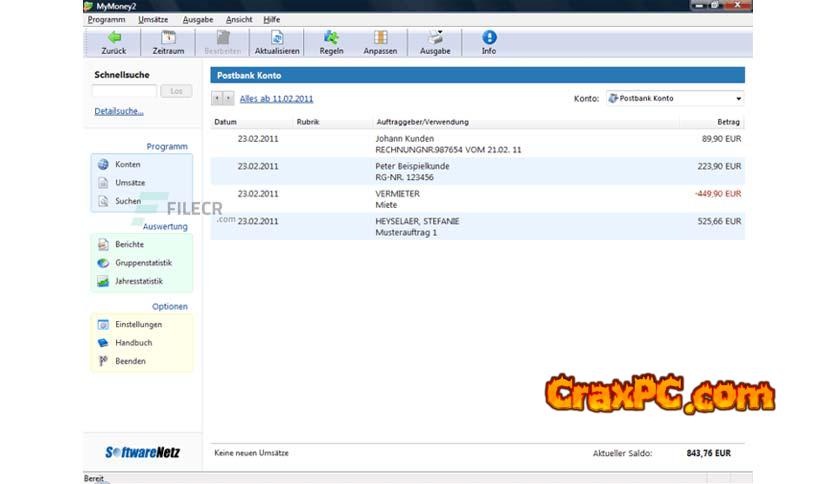Image resolution: width=836 pixels, height=484 pixels.
Task: Click the Info toolbar icon
Action: click(x=488, y=38)
